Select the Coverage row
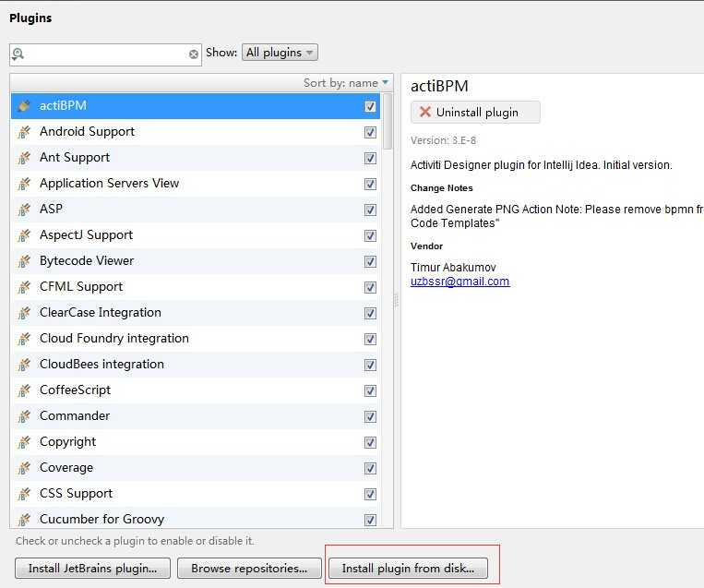This screenshot has width=704, height=588. pyautogui.click(x=196, y=468)
